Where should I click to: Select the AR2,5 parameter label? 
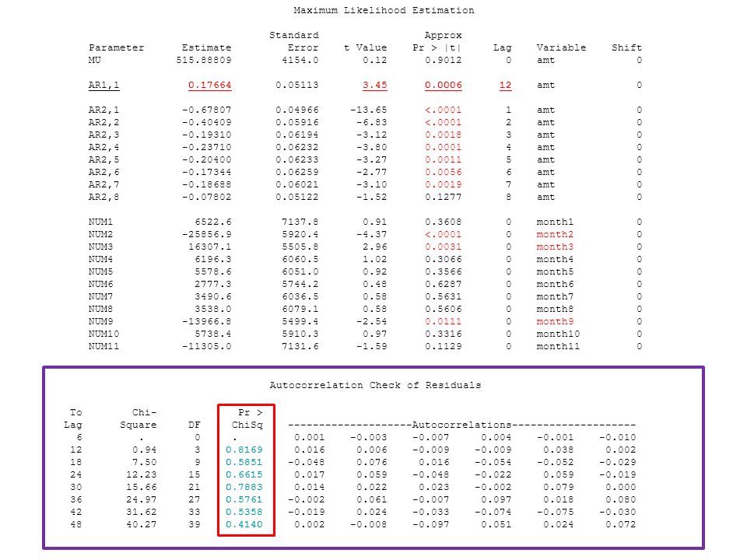103,159
